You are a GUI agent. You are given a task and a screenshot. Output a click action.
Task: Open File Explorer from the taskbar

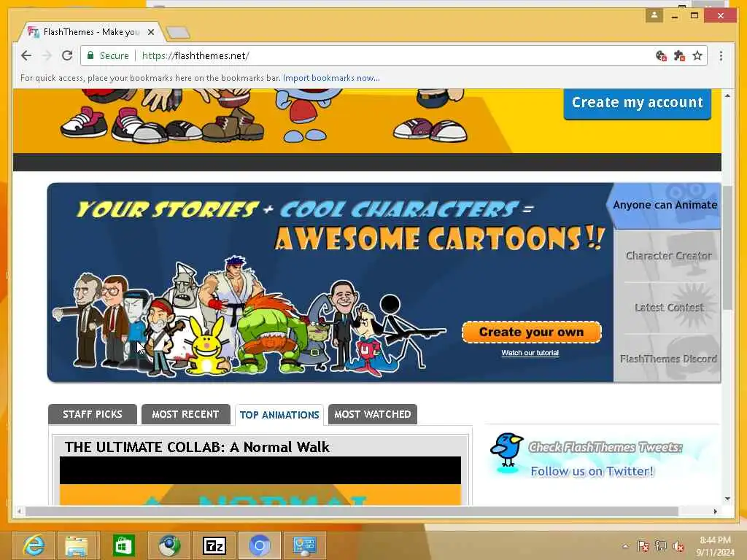point(77,545)
